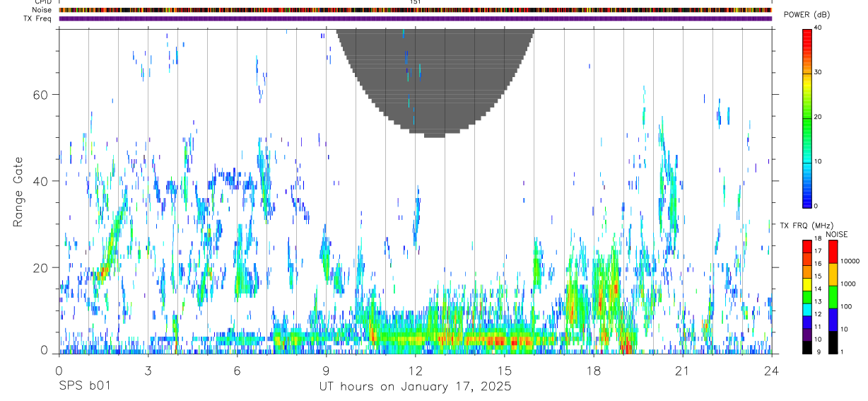The width and height of the screenshot is (868, 401).
Task: Click the 1000 label in the NOISE legend
Action: pyautogui.click(x=848, y=284)
